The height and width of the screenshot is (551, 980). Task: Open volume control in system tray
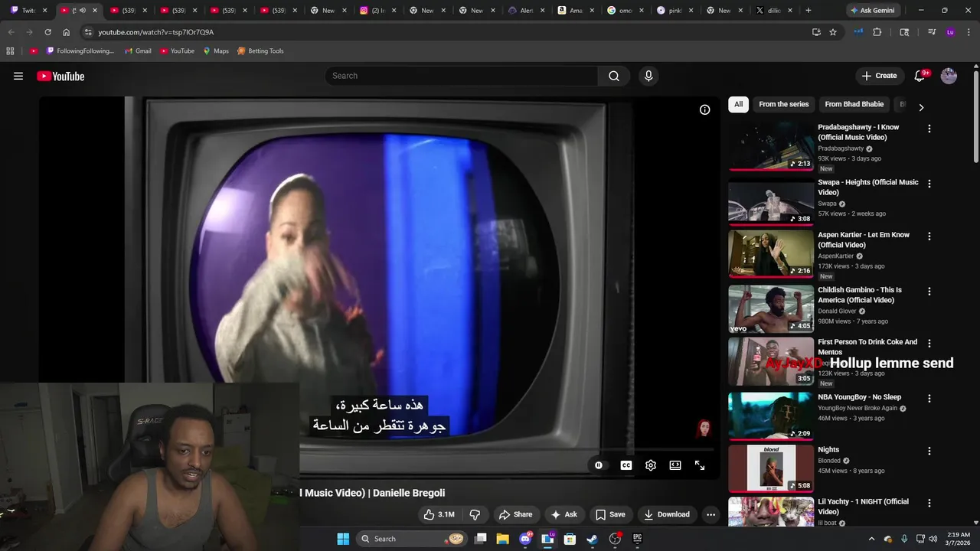[933, 539]
